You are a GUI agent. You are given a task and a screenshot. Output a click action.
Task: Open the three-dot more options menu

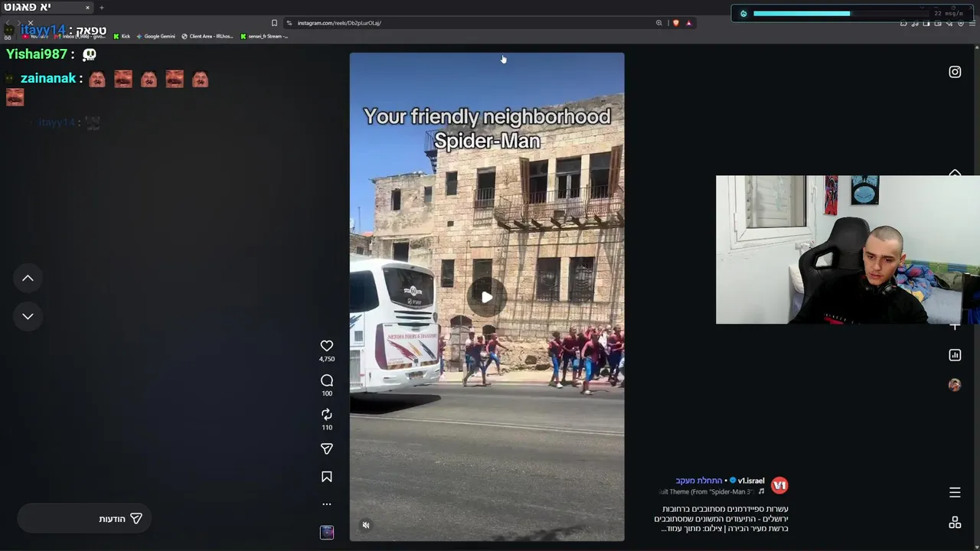point(327,504)
